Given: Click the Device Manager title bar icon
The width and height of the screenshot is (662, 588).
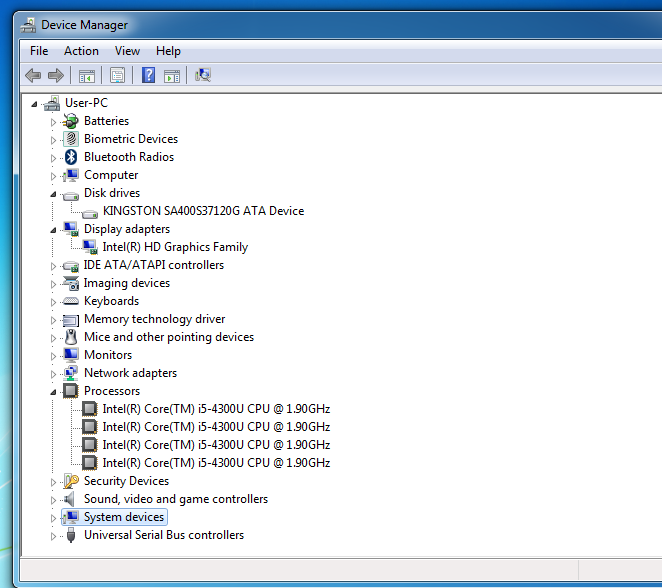Looking at the screenshot, I should pos(28,25).
